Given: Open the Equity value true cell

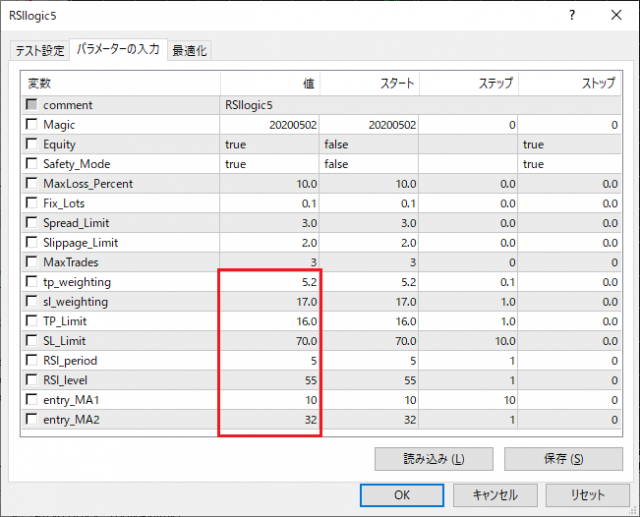Looking at the screenshot, I should pyautogui.click(x=269, y=144).
